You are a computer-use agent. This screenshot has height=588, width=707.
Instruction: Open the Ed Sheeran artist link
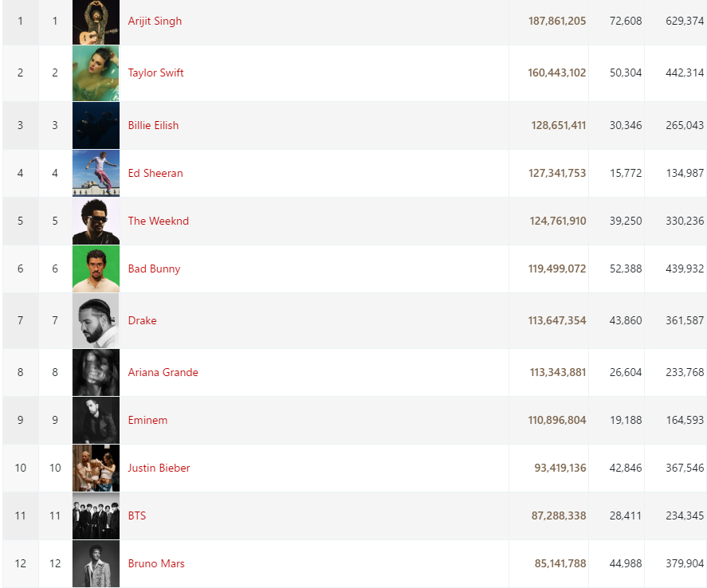(x=155, y=173)
